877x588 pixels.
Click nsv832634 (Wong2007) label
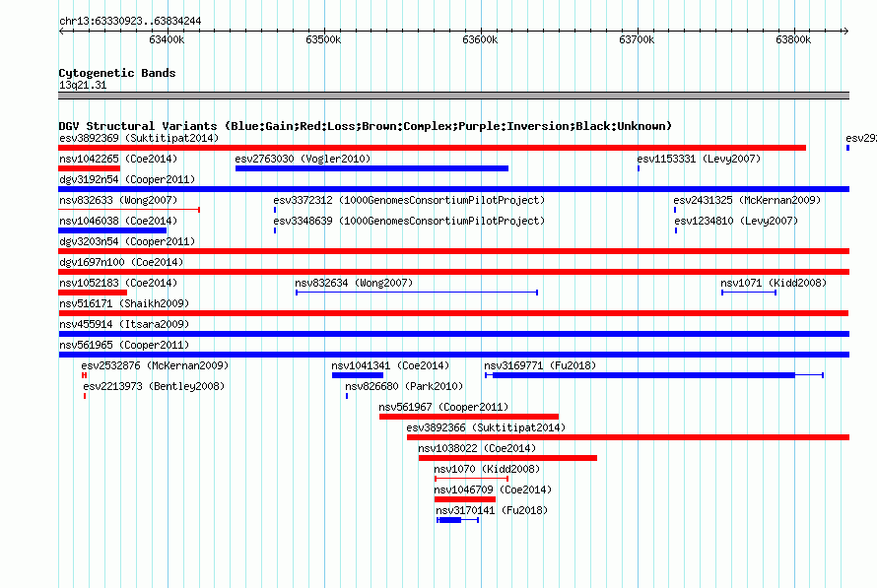(354, 283)
